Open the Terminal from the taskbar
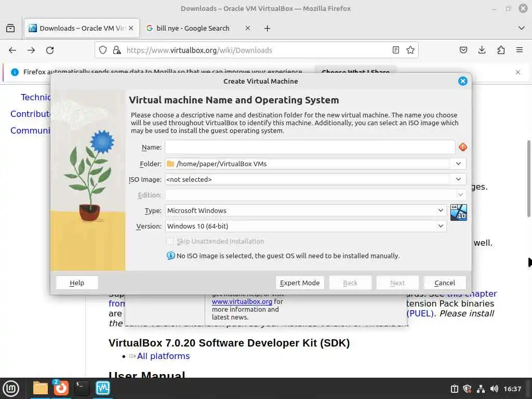This screenshot has height=399, width=532. tap(82, 388)
